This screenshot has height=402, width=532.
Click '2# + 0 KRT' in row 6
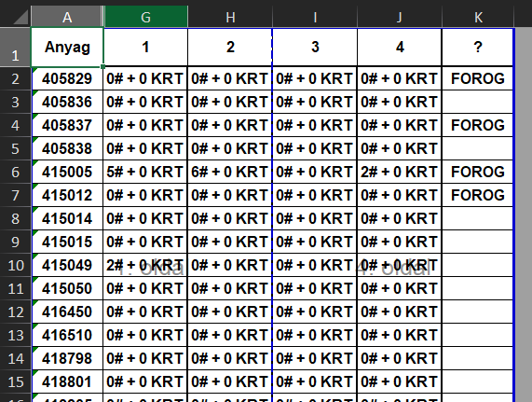pyautogui.click(x=400, y=173)
